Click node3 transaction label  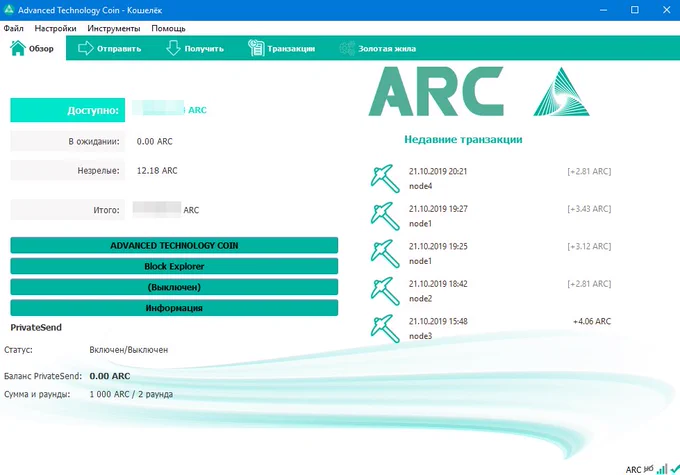[421, 336]
